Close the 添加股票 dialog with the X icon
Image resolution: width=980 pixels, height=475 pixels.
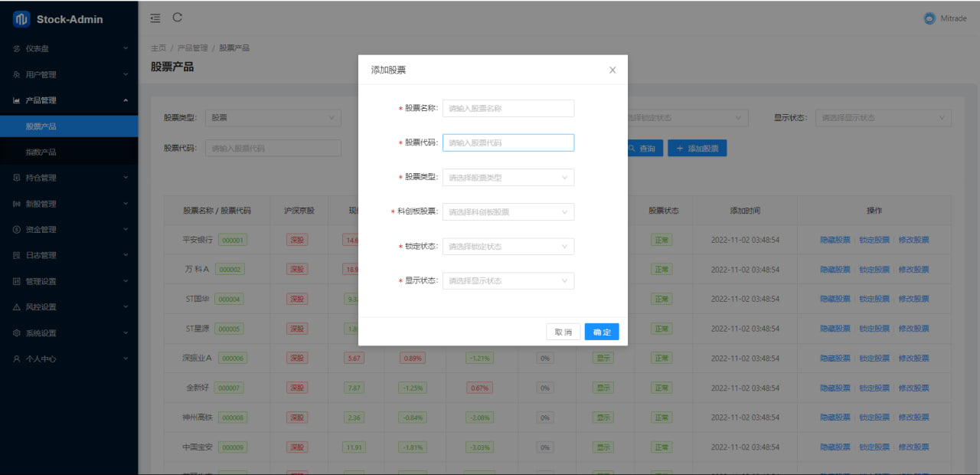pyautogui.click(x=612, y=70)
